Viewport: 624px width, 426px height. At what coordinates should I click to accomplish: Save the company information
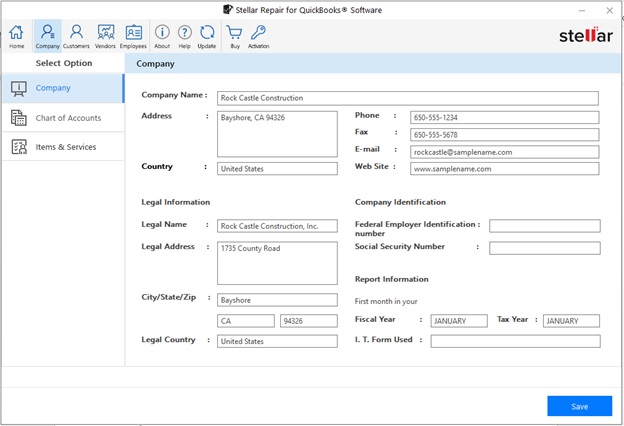click(579, 406)
